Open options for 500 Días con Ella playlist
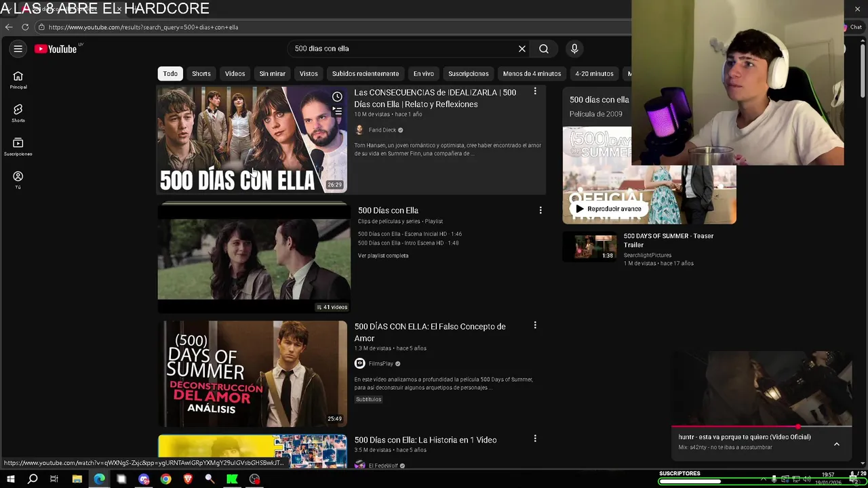The height and width of the screenshot is (488, 868). [540, 210]
